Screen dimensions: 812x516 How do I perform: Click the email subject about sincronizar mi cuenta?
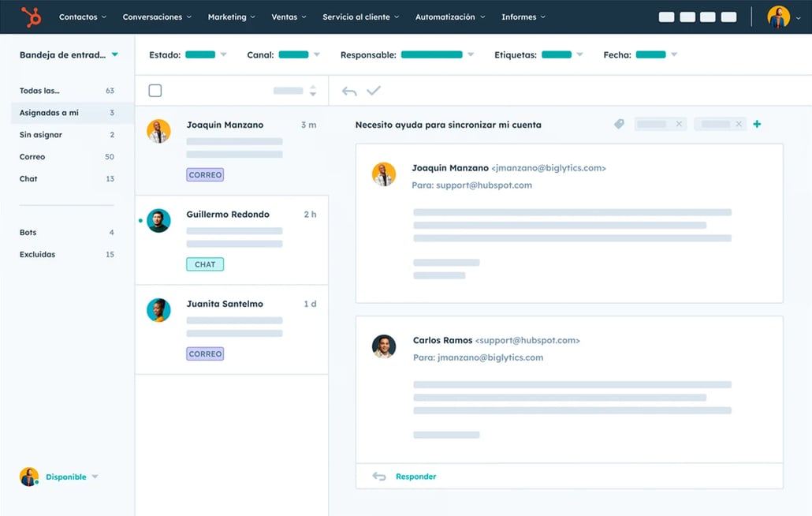coord(449,125)
